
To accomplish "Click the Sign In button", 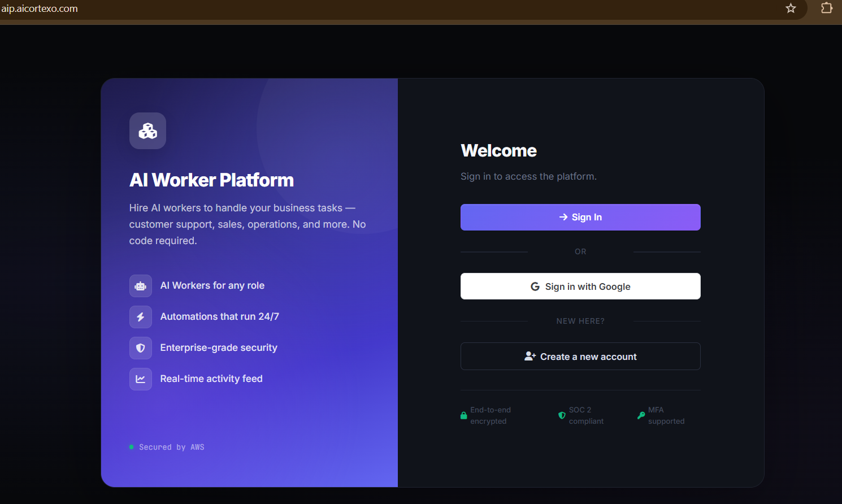I will pos(580,217).
